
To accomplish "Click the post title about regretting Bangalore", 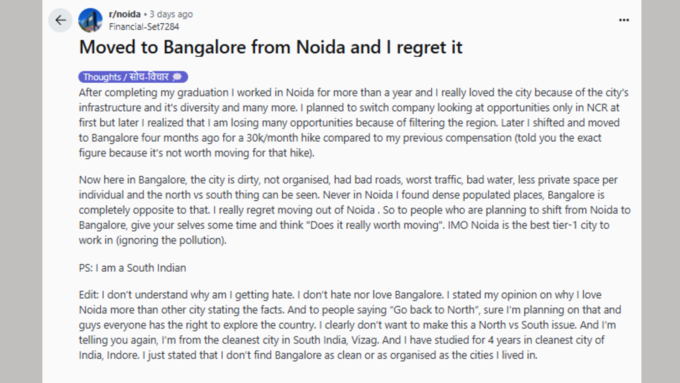I will [271, 47].
